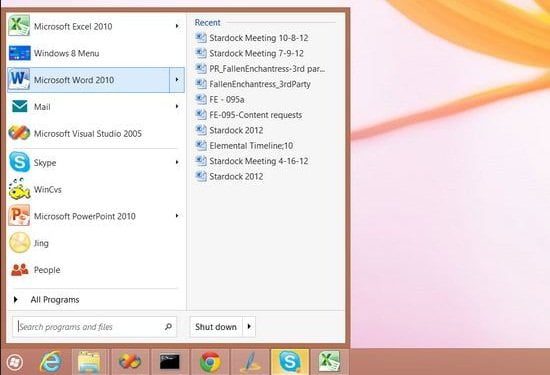Click document icon beside FE - 095a
This screenshot has height=375, width=550.
pos(201,99)
